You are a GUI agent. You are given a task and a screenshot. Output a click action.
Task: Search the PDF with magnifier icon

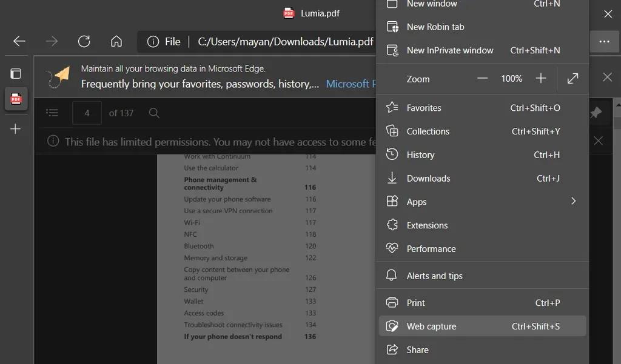click(x=154, y=113)
